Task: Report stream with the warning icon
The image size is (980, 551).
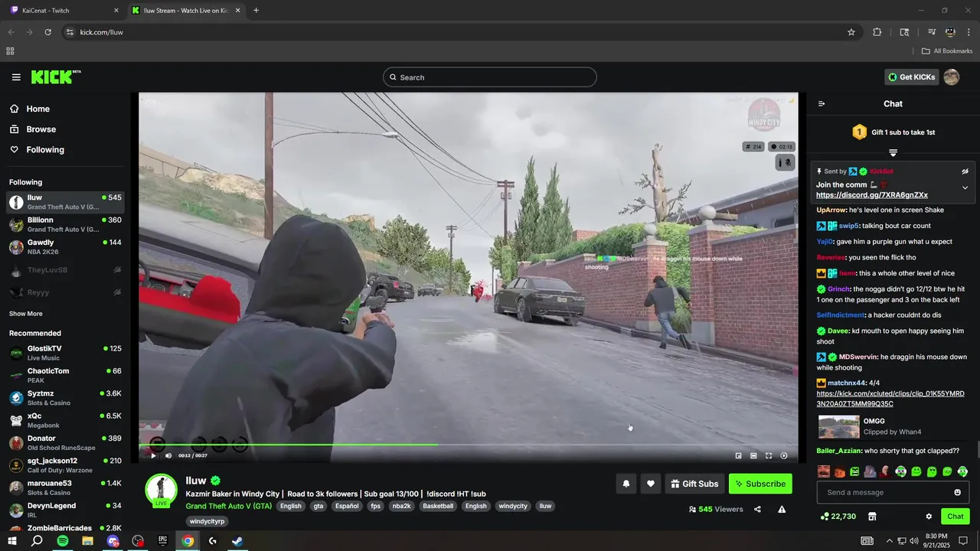Action: [x=782, y=509]
